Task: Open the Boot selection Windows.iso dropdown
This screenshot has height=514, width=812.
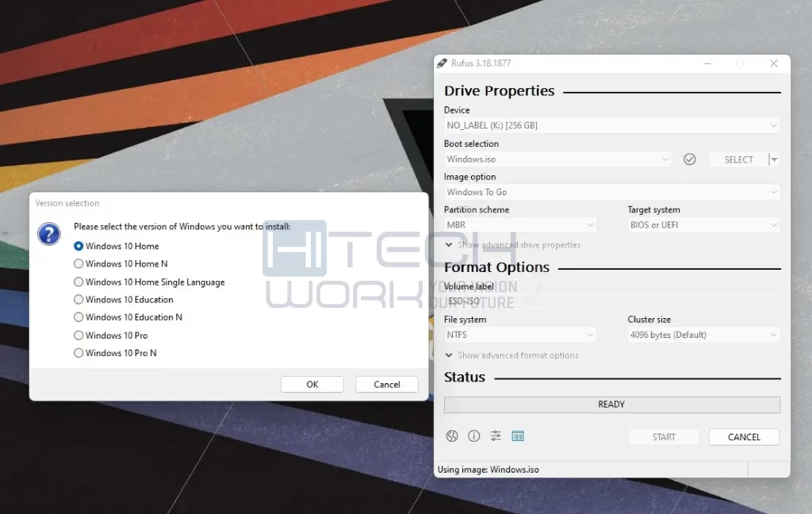Action: click(x=557, y=159)
